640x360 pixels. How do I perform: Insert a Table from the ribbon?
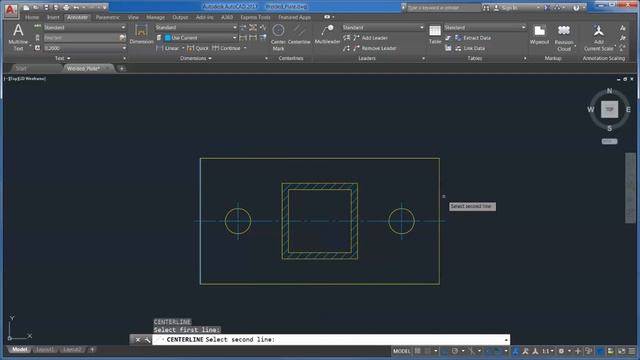[435, 34]
